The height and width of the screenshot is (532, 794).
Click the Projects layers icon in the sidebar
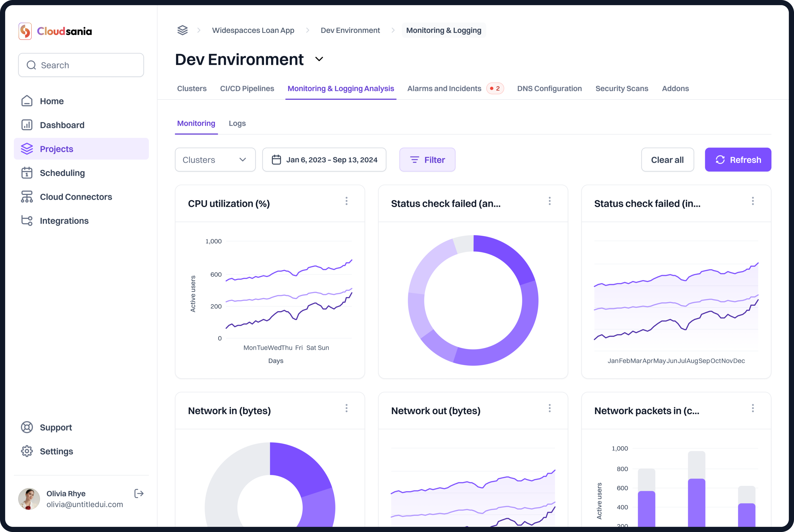coord(27,149)
